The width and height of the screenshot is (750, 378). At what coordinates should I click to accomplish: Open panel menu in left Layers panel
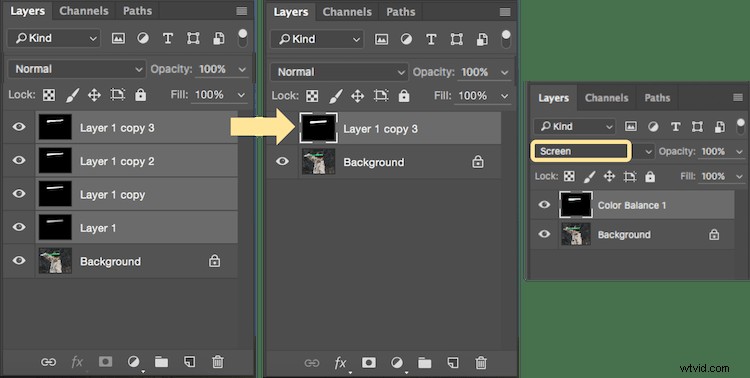(x=242, y=11)
